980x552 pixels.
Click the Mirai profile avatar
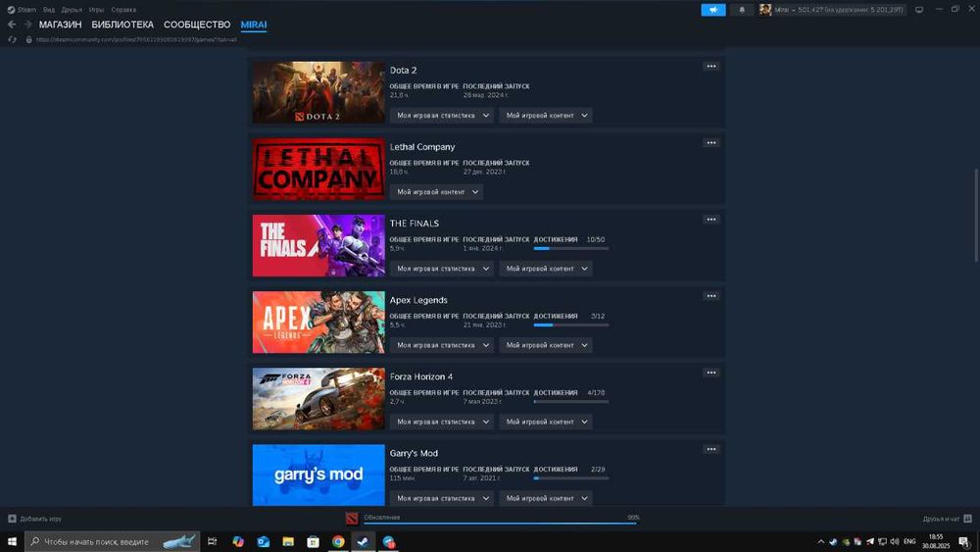pos(765,10)
